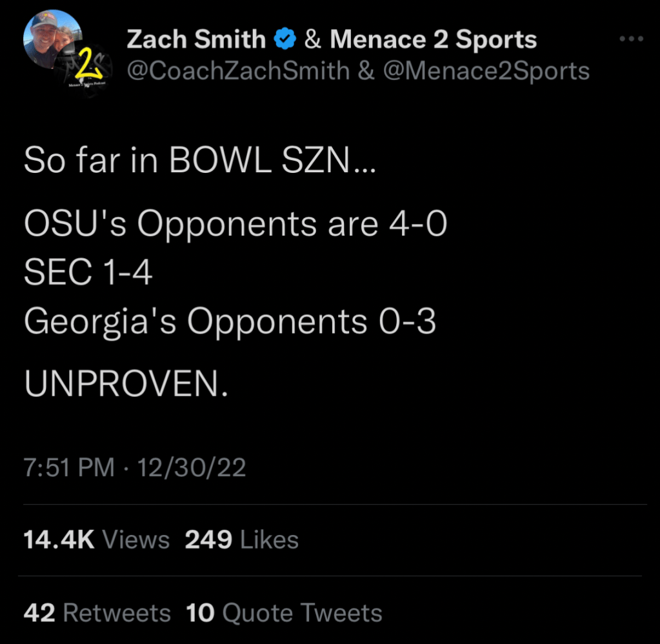
Task: Visit the @Menace2Sports handle
Action: click(486, 70)
